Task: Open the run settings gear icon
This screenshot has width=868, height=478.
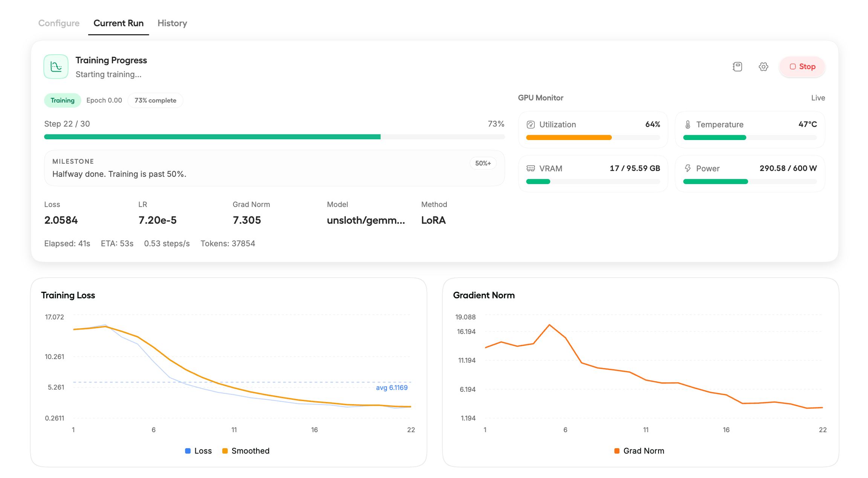Action: tap(763, 67)
